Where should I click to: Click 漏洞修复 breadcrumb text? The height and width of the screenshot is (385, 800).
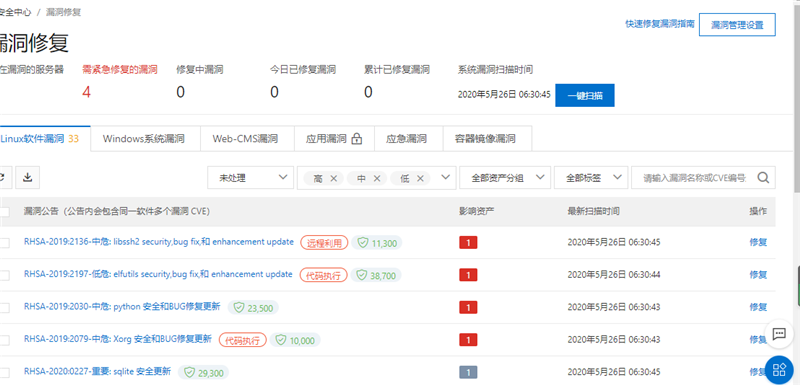[x=63, y=12]
